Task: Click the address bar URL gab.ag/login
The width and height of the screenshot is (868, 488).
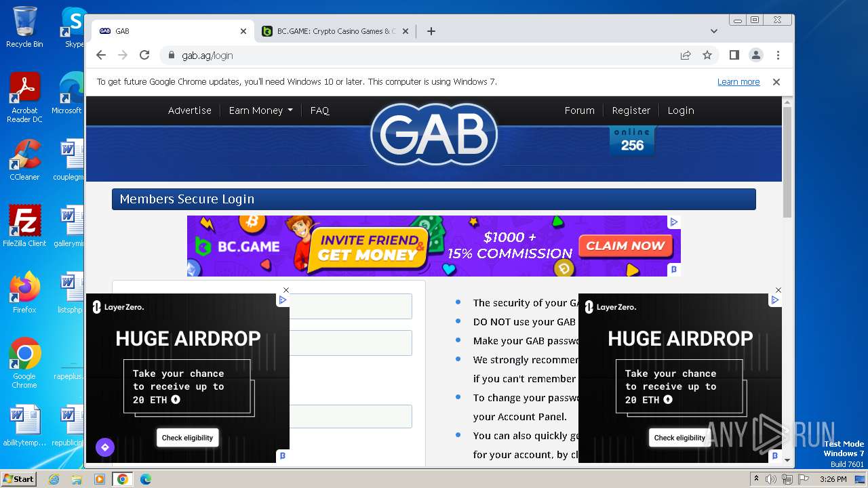Action: tap(208, 56)
